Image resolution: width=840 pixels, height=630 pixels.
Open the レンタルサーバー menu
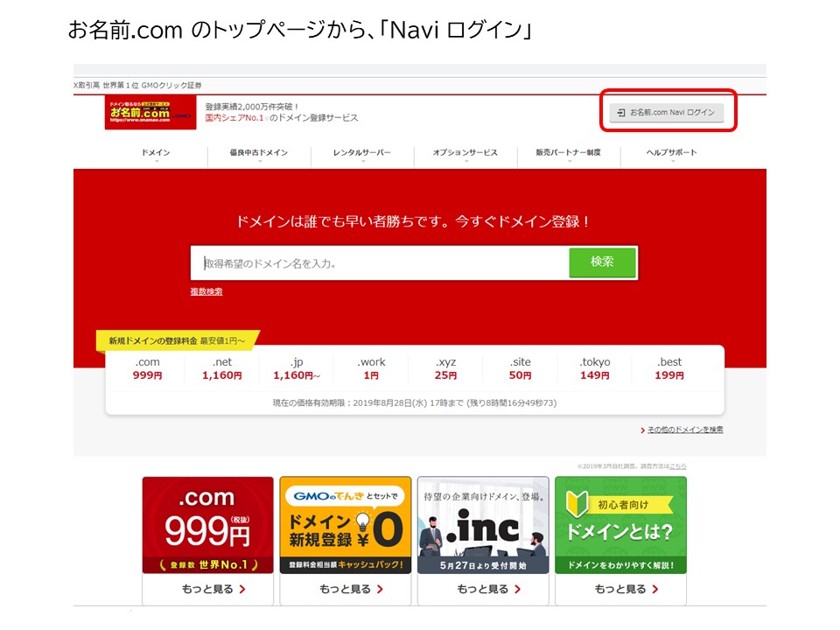[x=361, y=152]
